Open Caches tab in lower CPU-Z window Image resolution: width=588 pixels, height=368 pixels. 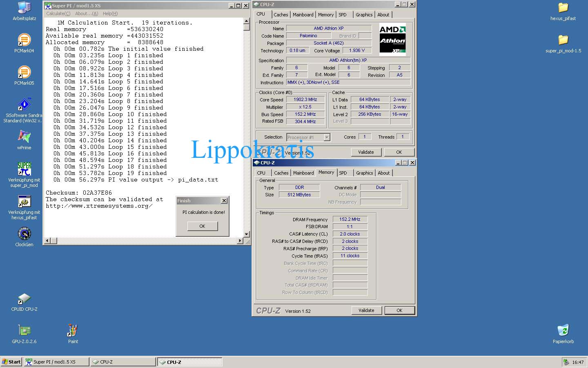click(281, 173)
